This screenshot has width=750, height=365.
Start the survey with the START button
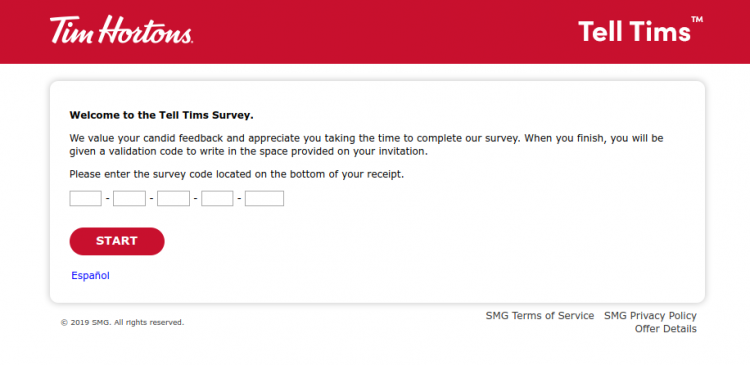pyautogui.click(x=117, y=241)
